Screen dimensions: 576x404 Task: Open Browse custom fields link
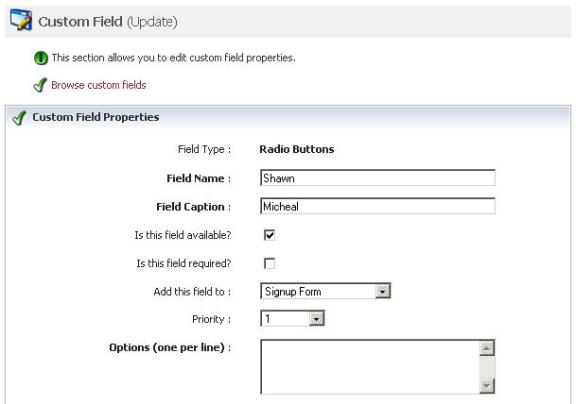pyautogui.click(x=98, y=85)
